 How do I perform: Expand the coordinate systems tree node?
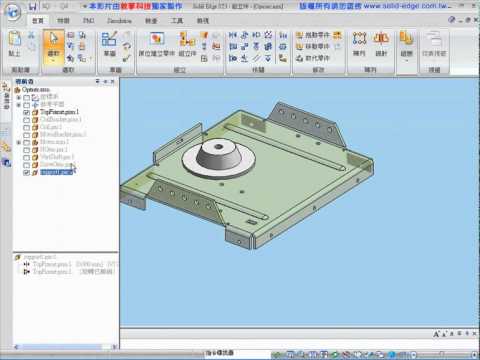(x=19, y=97)
